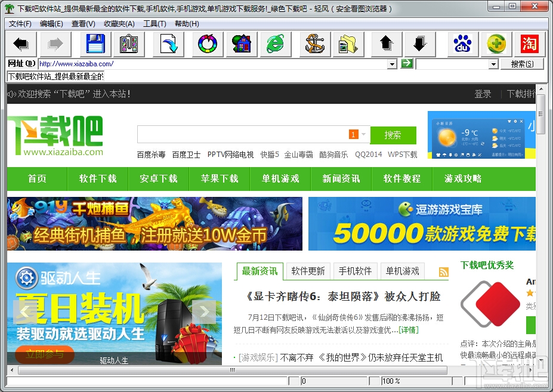This screenshot has height=392, width=553.
Task: Open 首页 in the green navigation
Action: coord(37,178)
